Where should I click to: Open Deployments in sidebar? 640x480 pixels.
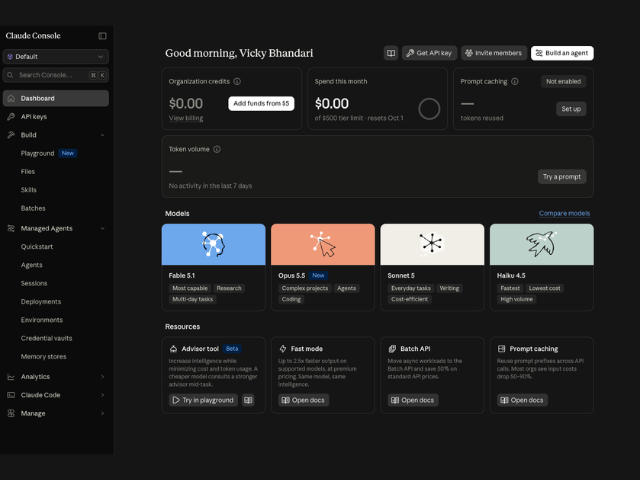41,302
